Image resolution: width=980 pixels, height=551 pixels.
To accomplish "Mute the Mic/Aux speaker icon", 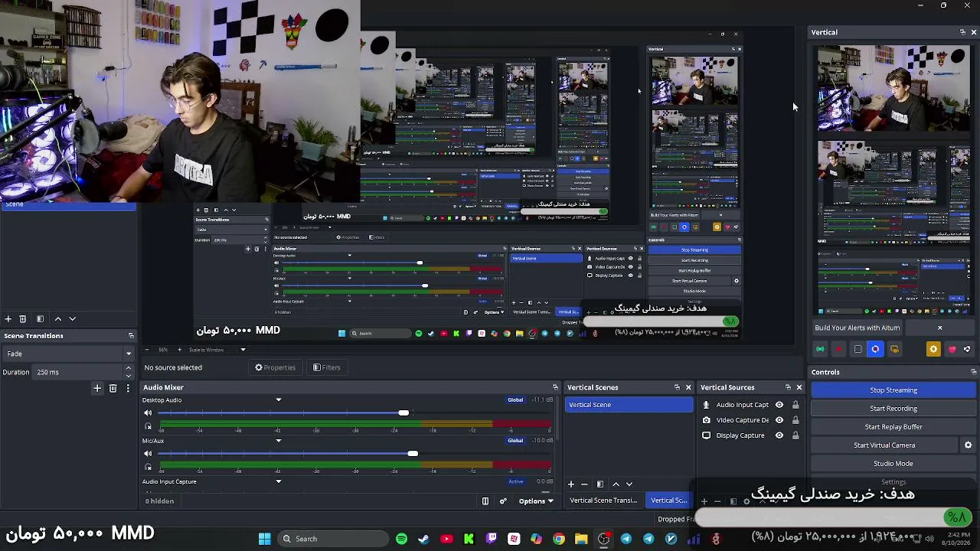I will (148, 454).
